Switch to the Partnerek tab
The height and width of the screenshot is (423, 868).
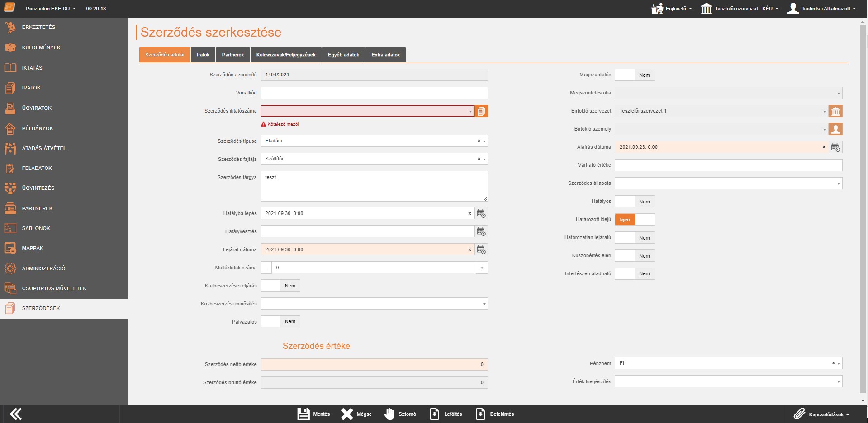pyautogui.click(x=233, y=55)
